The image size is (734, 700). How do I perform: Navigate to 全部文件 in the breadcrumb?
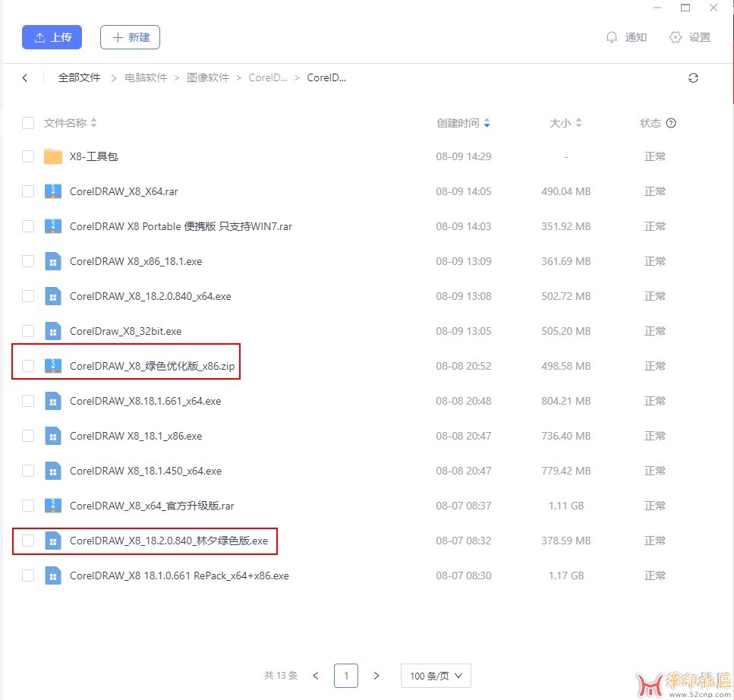click(x=79, y=77)
